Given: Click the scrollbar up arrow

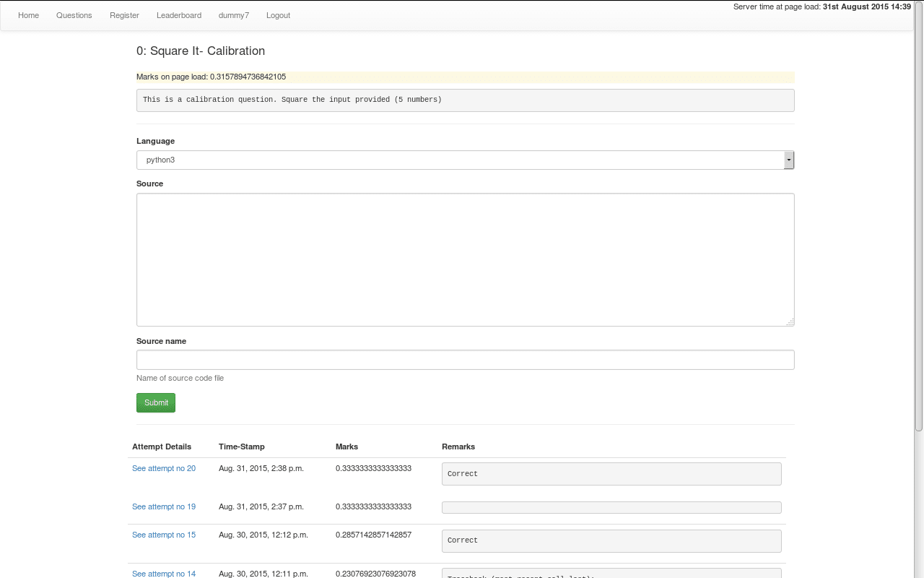Looking at the screenshot, I should pyautogui.click(x=918, y=4).
